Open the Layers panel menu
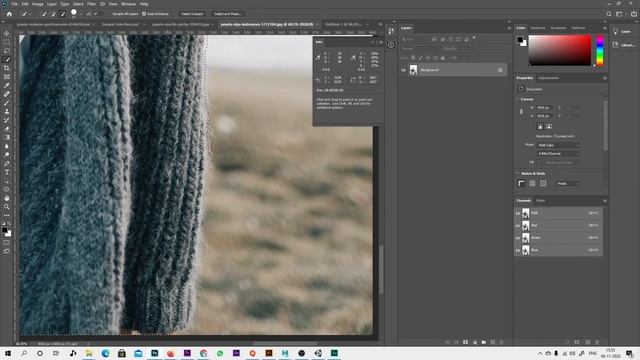The height and width of the screenshot is (360, 640). (509, 28)
